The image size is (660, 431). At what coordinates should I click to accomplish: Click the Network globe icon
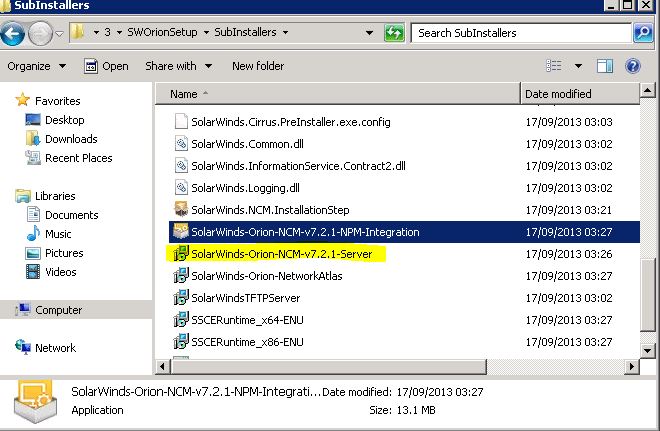point(23,347)
